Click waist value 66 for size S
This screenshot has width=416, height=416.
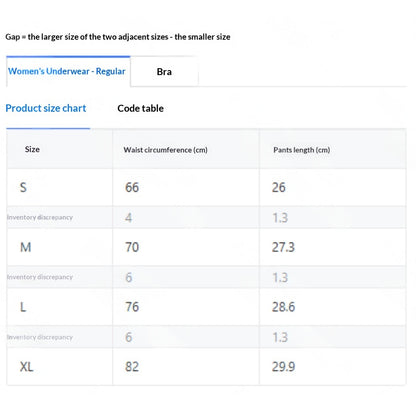tap(132, 187)
